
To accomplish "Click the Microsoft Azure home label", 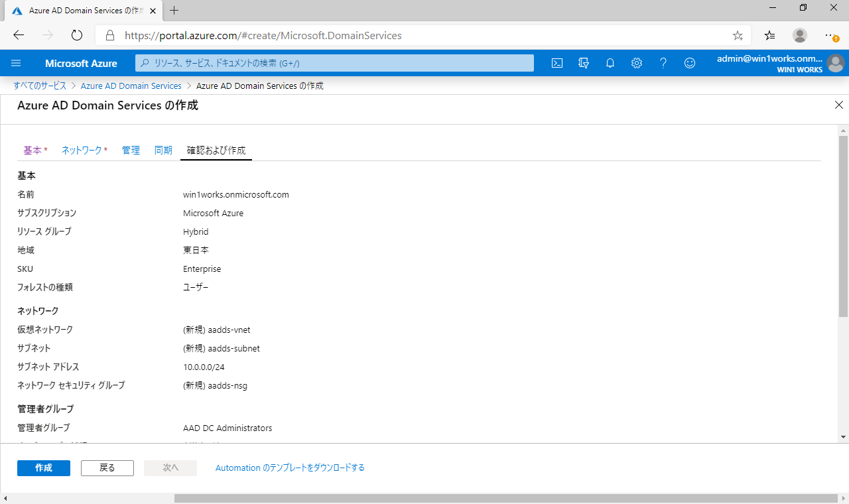I will 81,64.
